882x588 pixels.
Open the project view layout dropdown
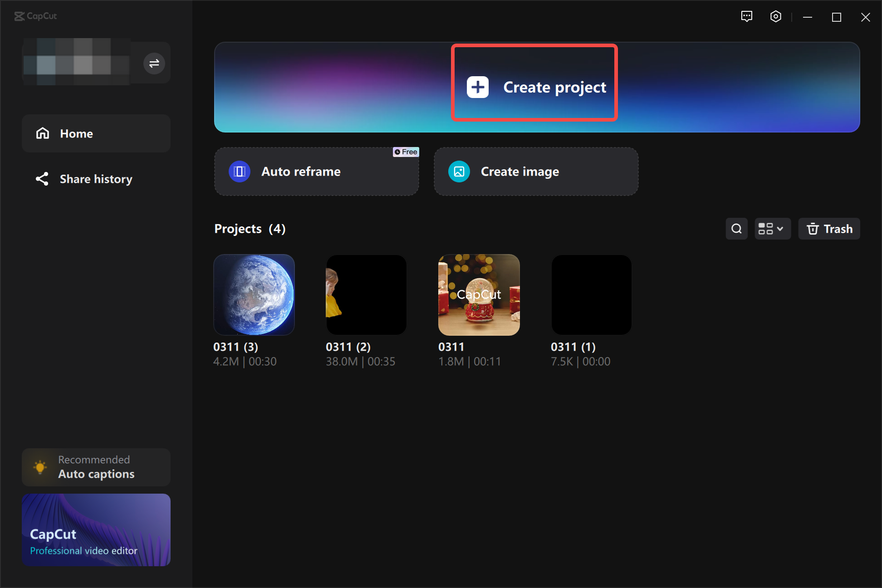(x=772, y=229)
